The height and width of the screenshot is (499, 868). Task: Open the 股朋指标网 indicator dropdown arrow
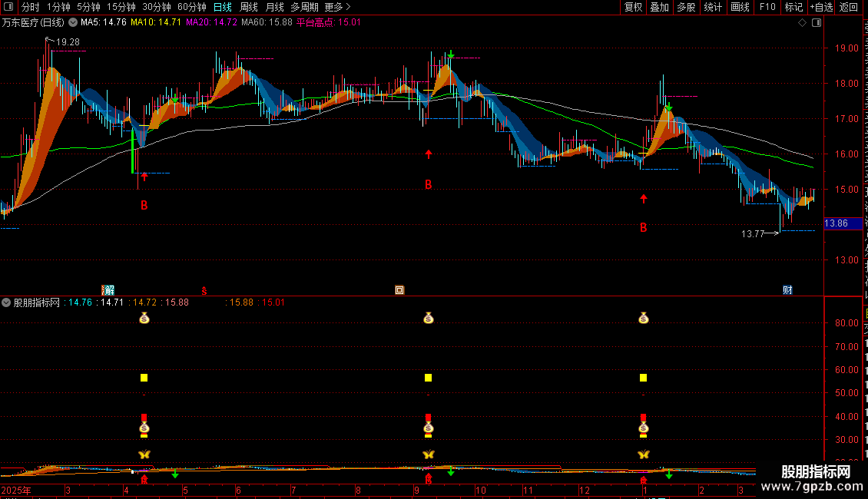tap(8, 302)
